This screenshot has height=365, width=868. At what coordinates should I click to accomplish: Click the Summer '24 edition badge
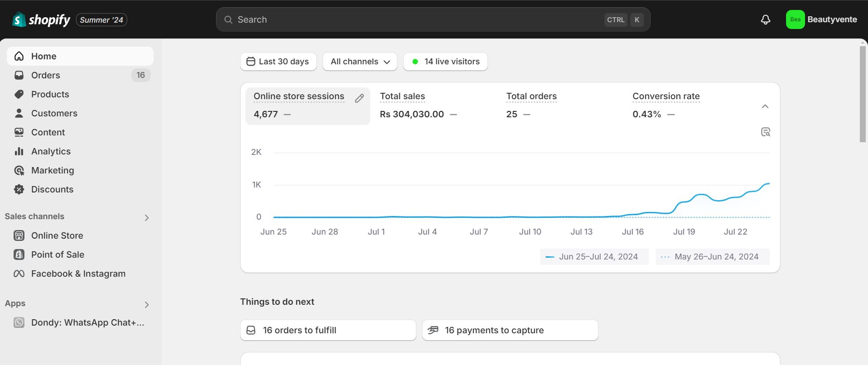click(101, 20)
